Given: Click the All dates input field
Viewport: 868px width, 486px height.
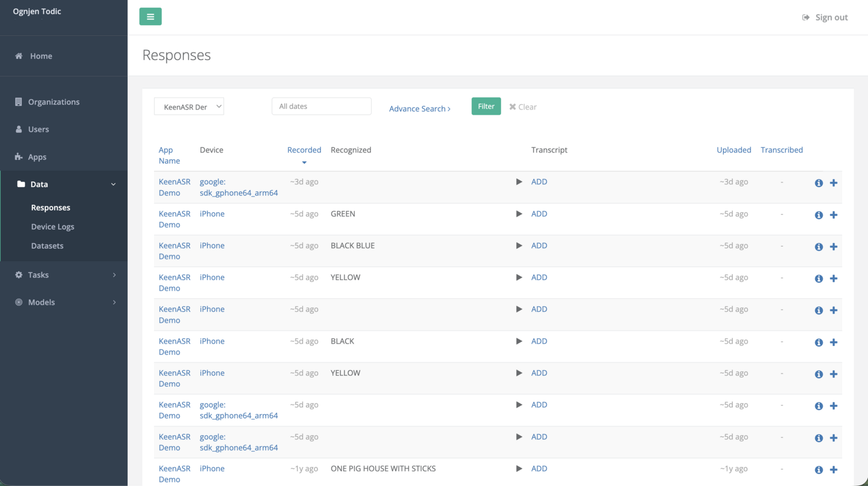Looking at the screenshot, I should tap(321, 106).
